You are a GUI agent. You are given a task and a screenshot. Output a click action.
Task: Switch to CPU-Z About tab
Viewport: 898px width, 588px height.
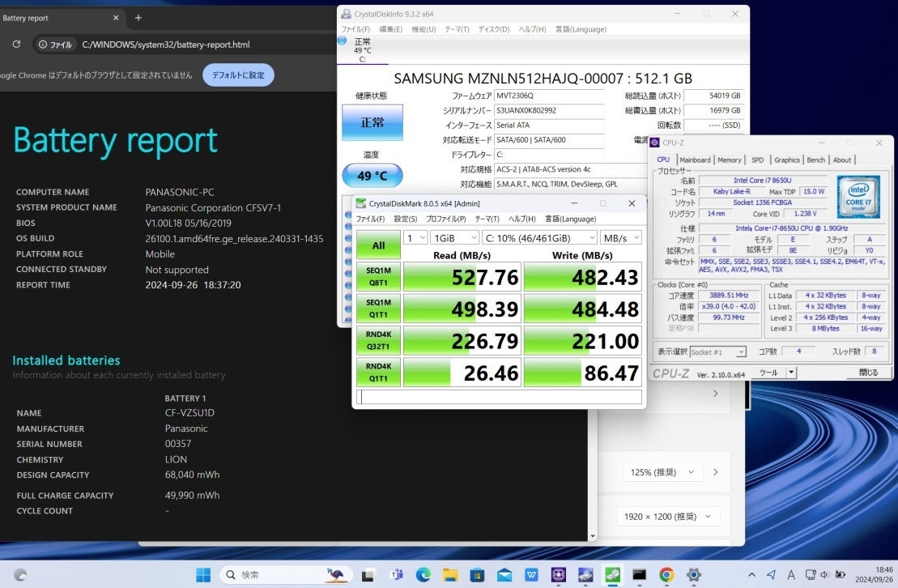[x=842, y=160]
